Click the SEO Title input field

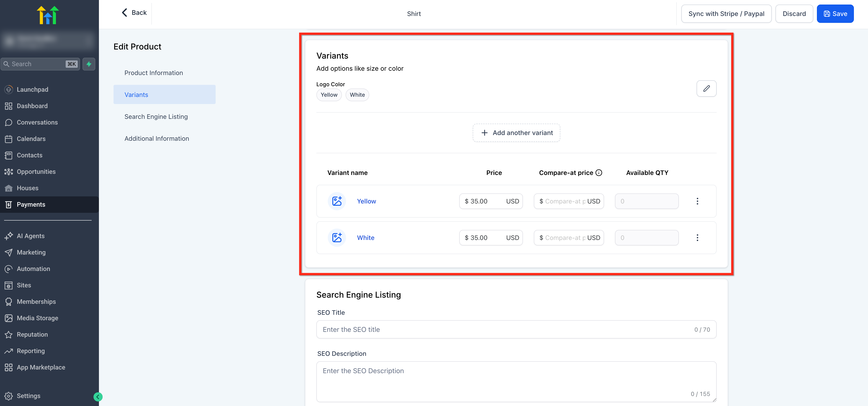pos(505,329)
